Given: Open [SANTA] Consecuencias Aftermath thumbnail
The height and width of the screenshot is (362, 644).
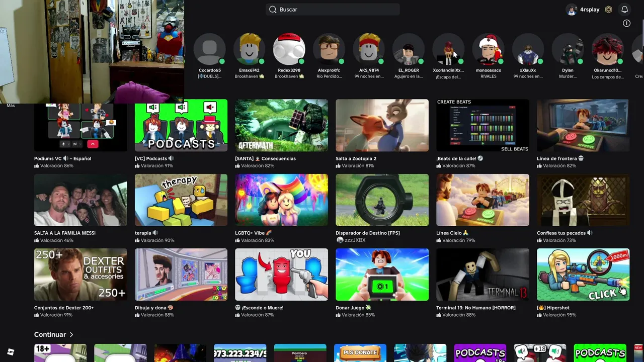Looking at the screenshot, I should click(281, 125).
